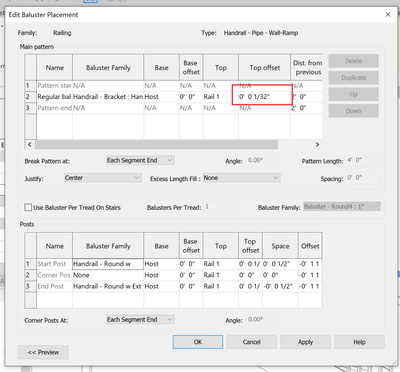This screenshot has width=400, height=372.
Task: Select Start Post baluster family cell
Action: [x=108, y=264]
